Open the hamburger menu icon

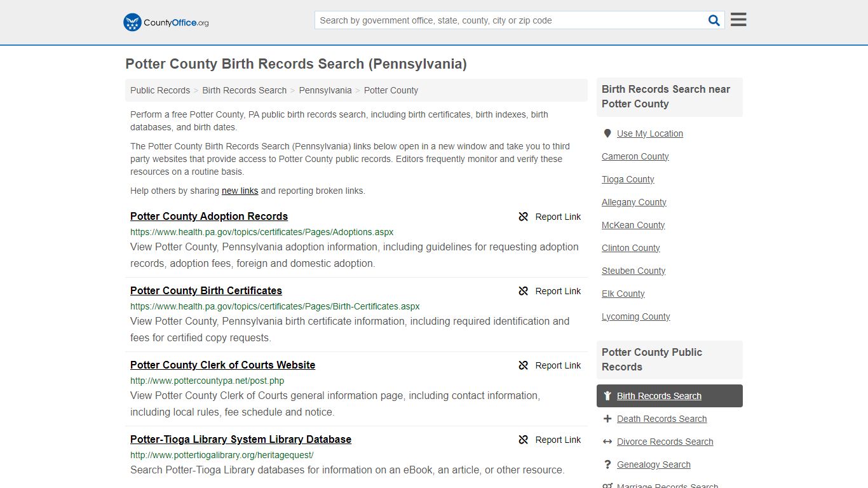(x=738, y=20)
